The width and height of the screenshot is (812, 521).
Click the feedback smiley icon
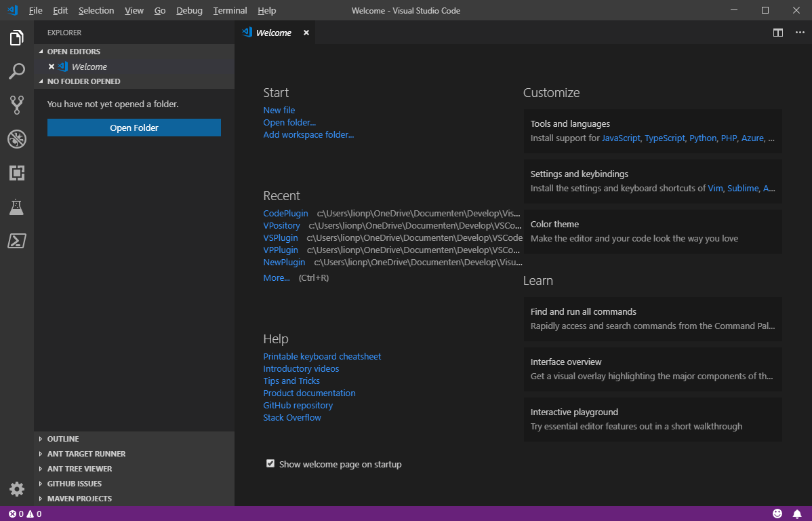click(777, 514)
